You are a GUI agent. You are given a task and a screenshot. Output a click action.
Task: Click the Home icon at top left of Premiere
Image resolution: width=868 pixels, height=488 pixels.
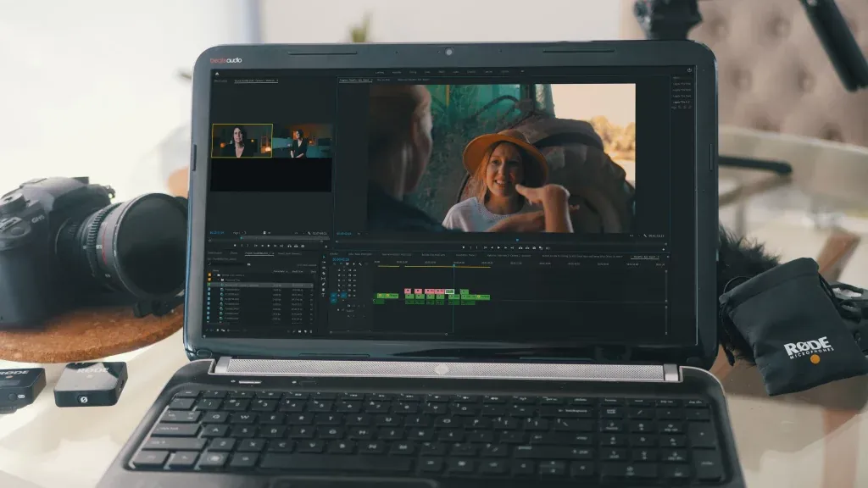click(216, 73)
